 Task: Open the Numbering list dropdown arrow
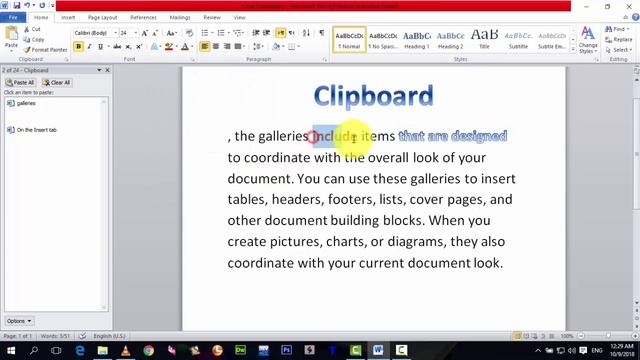point(229,33)
